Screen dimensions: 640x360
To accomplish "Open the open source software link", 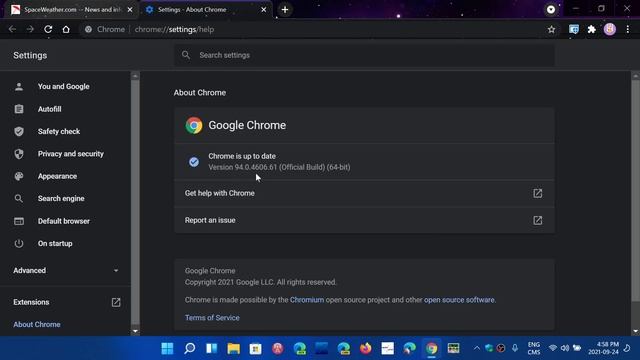I will click(x=459, y=300).
